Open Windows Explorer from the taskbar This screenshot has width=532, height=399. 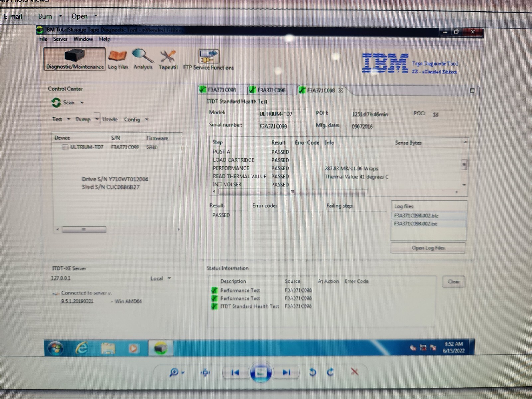point(108,348)
